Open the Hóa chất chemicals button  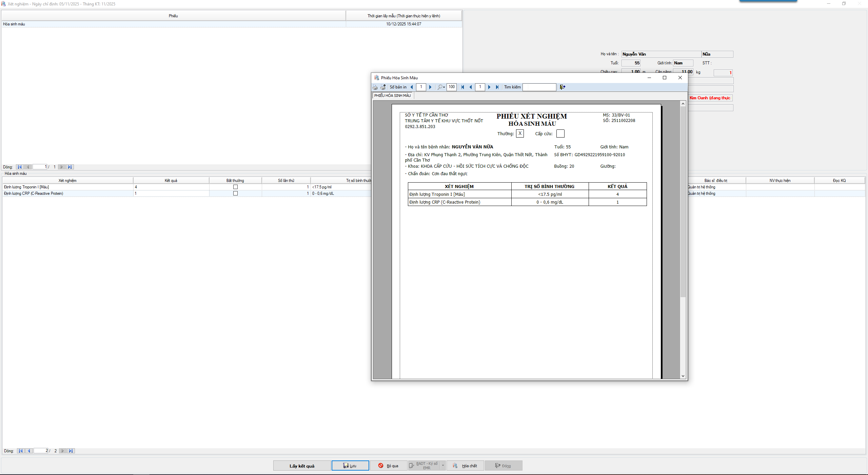click(x=465, y=466)
